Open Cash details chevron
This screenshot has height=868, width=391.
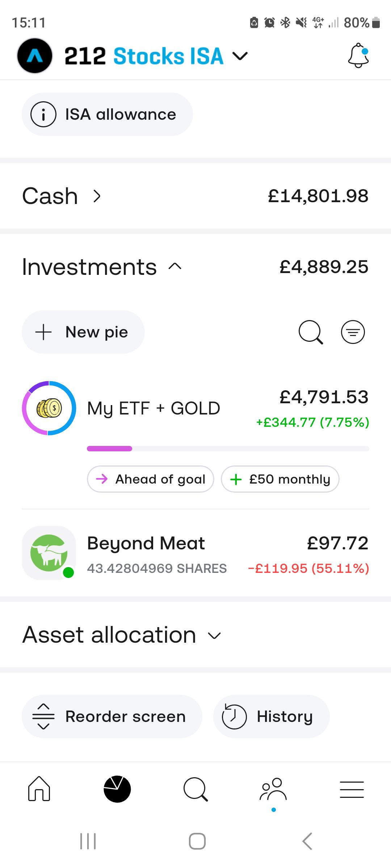click(x=97, y=196)
